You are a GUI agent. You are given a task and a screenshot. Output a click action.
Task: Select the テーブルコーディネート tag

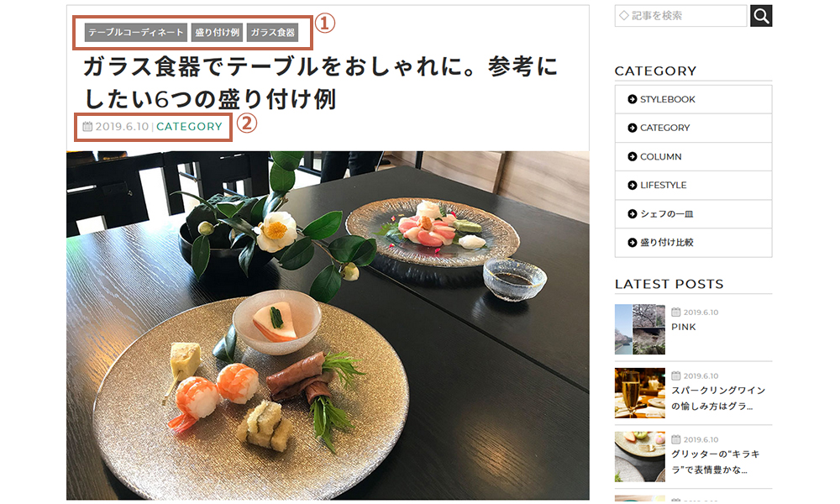(136, 32)
